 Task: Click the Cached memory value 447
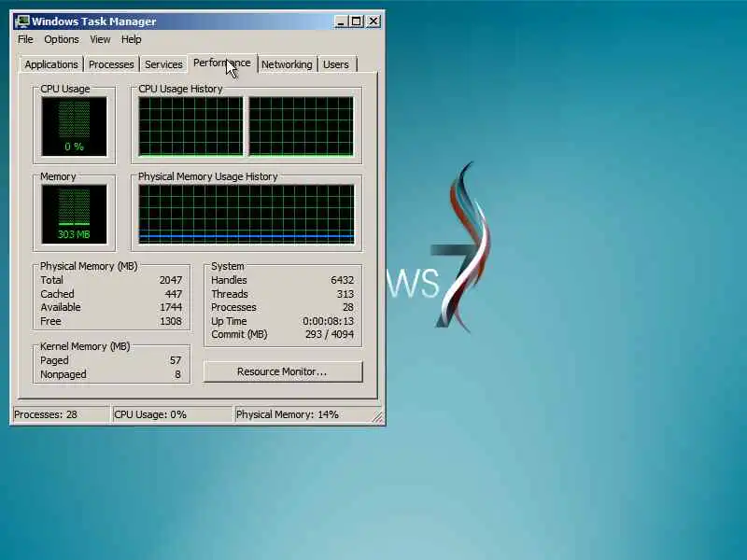(x=174, y=294)
